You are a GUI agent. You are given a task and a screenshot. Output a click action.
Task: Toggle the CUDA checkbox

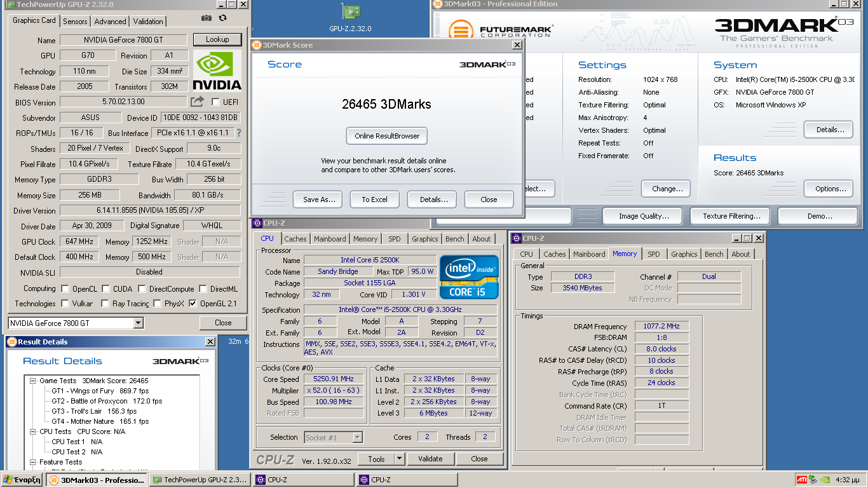pos(105,288)
